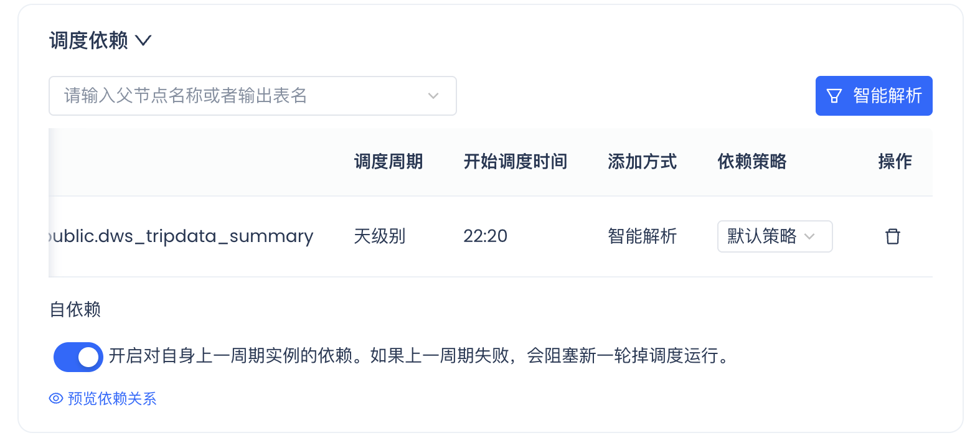The image size is (980, 443).
Task: Click the 智能解析 blue button
Action: coord(874,96)
